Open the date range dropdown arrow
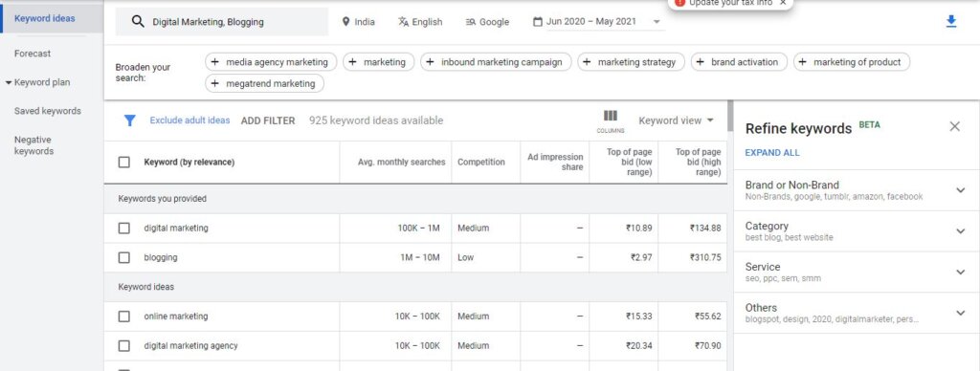This screenshot has height=371, width=980. coord(657,22)
